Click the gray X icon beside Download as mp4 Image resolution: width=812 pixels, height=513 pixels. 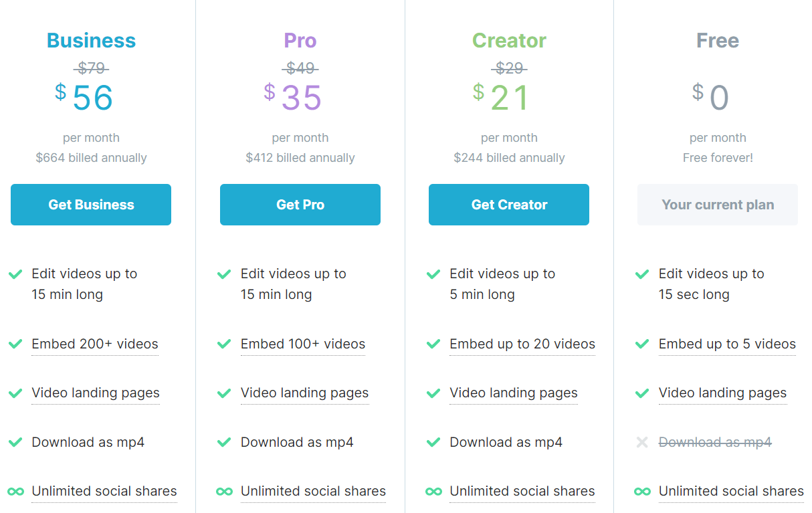[642, 442]
